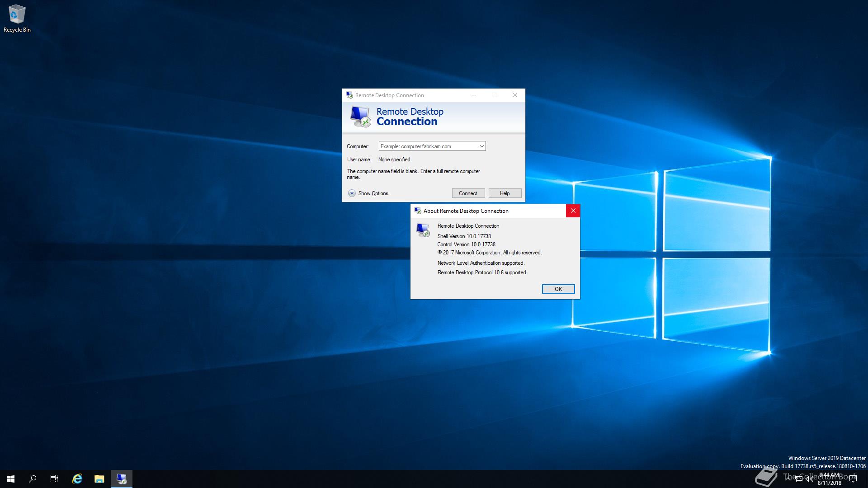Open the Recycle Bin desktop icon

[x=17, y=19]
